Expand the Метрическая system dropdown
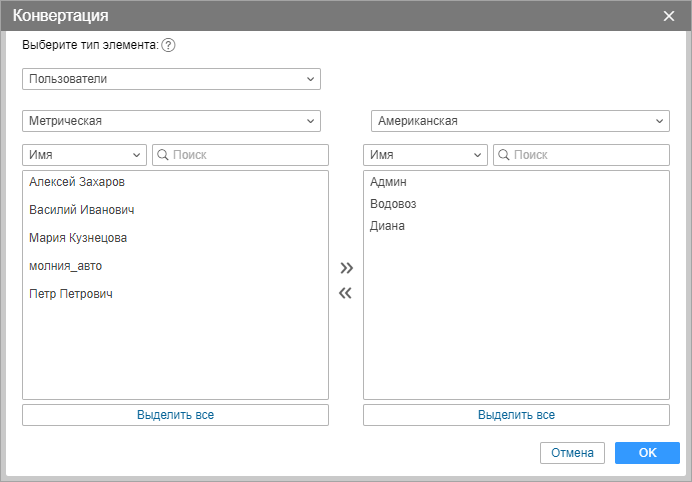This screenshot has width=692, height=482. click(x=171, y=121)
